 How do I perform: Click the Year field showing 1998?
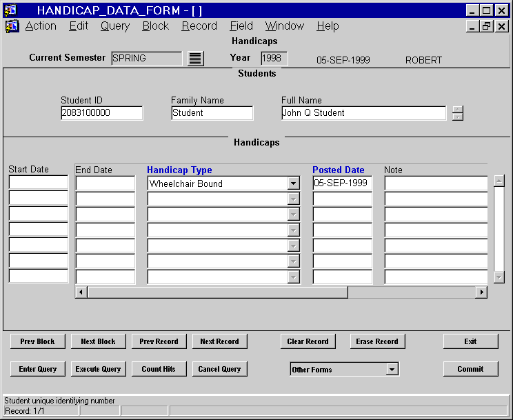[274, 58]
